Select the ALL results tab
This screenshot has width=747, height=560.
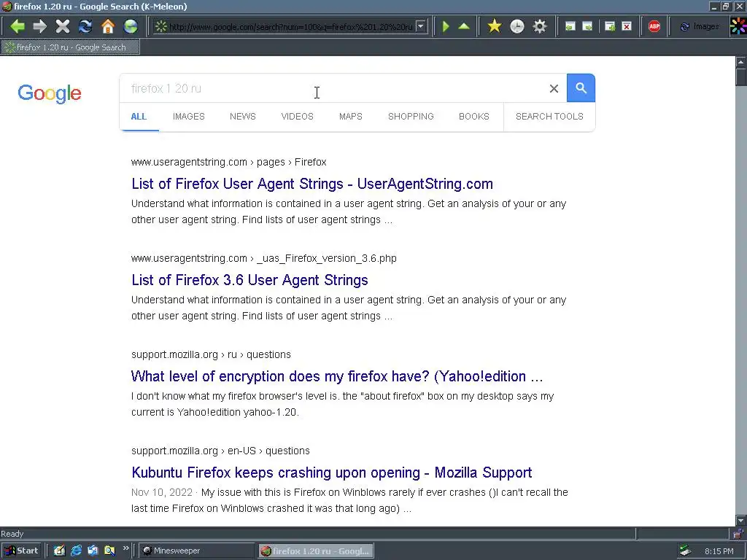click(x=139, y=117)
